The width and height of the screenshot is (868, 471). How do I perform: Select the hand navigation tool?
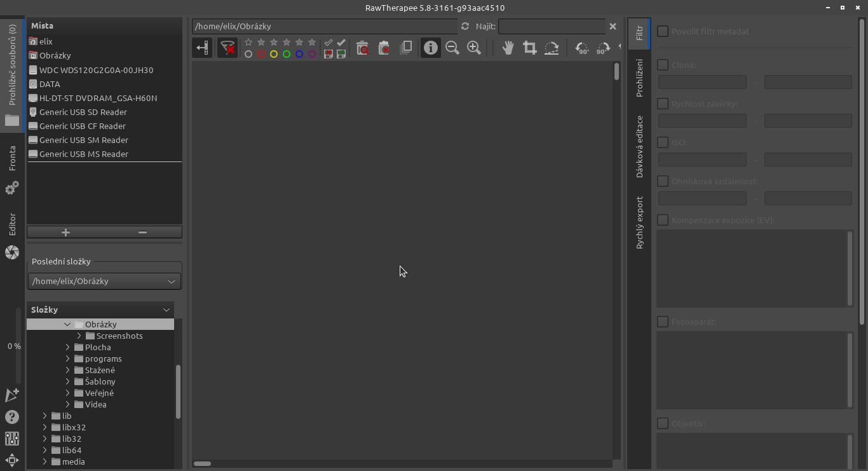click(x=508, y=48)
